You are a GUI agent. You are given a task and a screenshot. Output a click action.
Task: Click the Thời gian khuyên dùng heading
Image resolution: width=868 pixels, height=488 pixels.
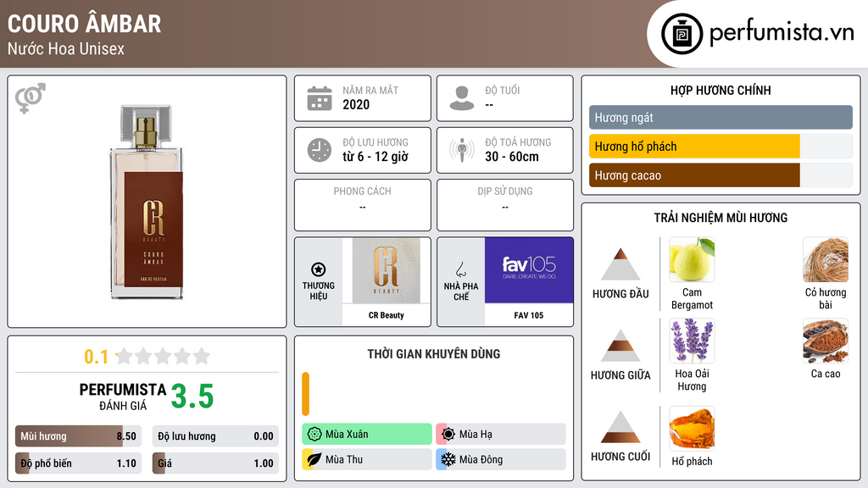(x=434, y=353)
